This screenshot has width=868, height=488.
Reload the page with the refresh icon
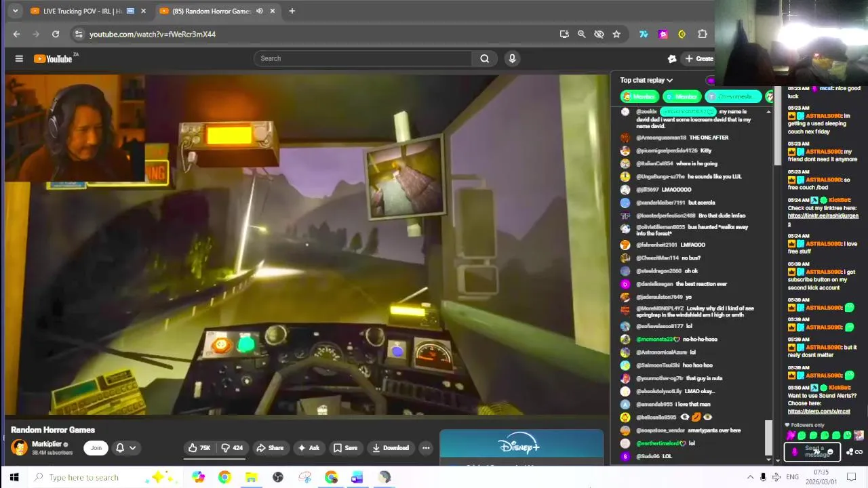coord(56,34)
